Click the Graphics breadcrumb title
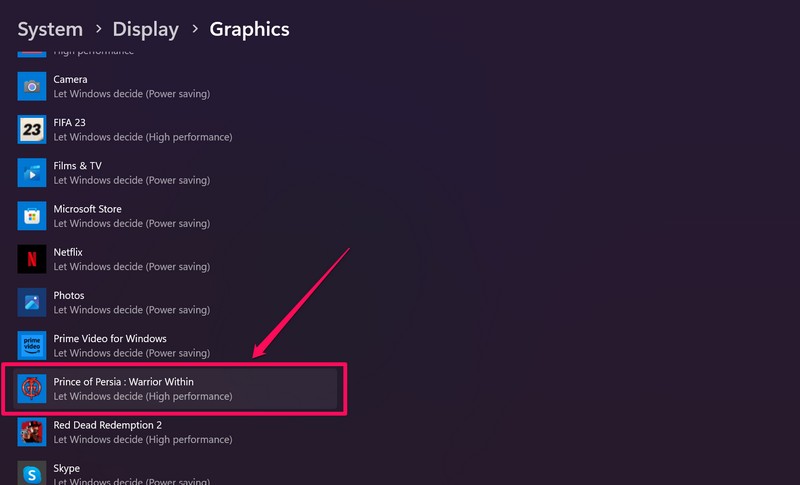The image size is (800, 485). coord(249,30)
